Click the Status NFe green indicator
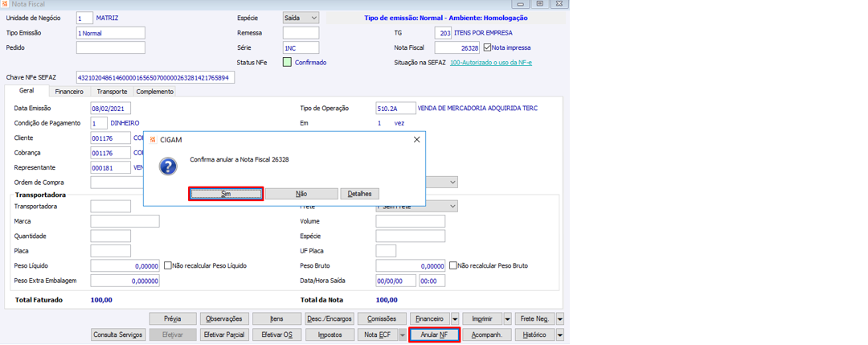Screen dimensions: 868x345 pos(287,63)
